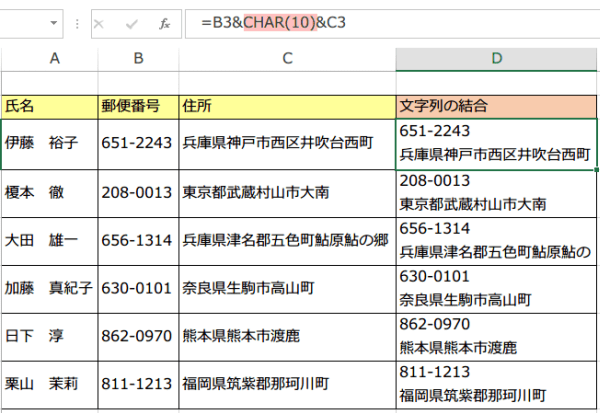Select postal code cell 811-1213 in column B
This screenshot has height=413, width=600.
pos(139,385)
